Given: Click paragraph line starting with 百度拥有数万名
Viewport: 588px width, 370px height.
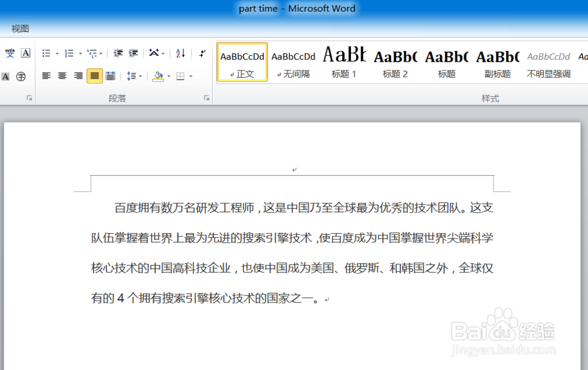Looking at the screenshot, I should 304,207.
